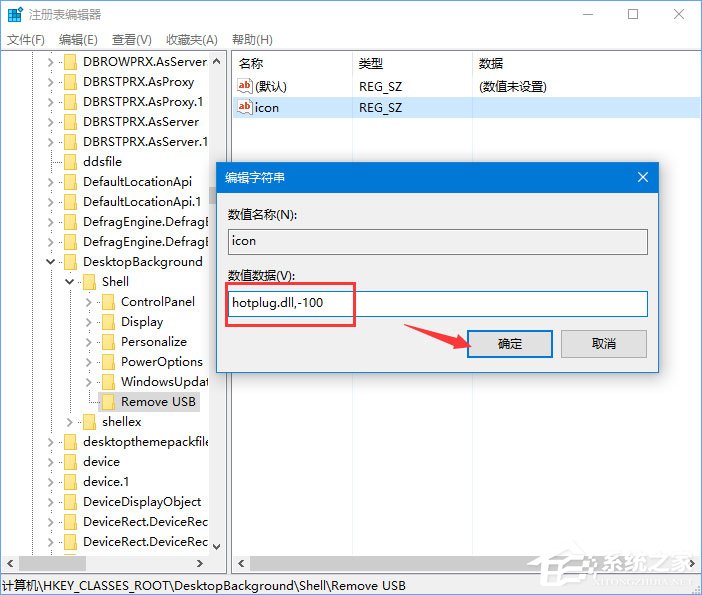Maximize the Registry Editor window
The height and width of the screenshot is (595, 702).
click(x=633, y=14)
